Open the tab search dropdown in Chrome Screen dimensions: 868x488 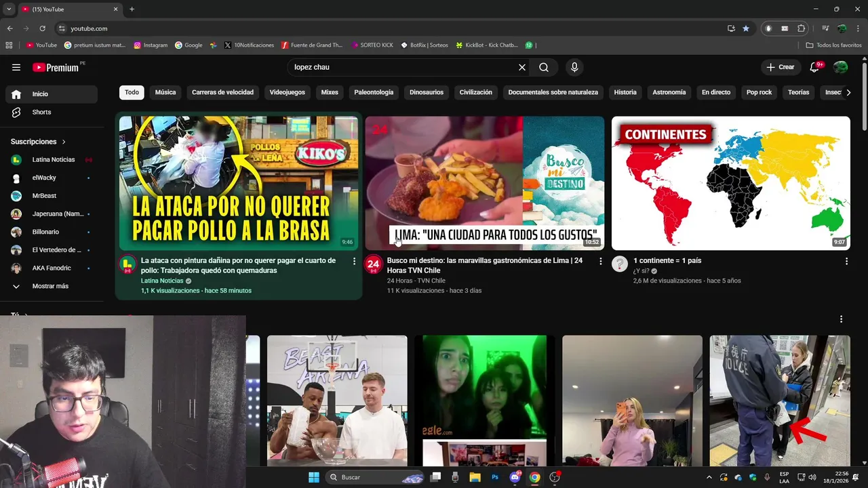(x=9, y=9)
